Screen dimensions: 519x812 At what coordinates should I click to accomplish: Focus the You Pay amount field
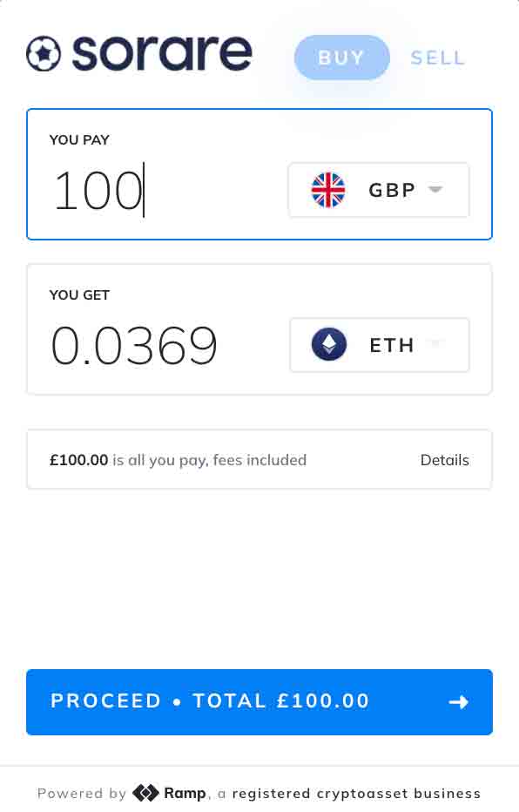click(x=155, y=191)
